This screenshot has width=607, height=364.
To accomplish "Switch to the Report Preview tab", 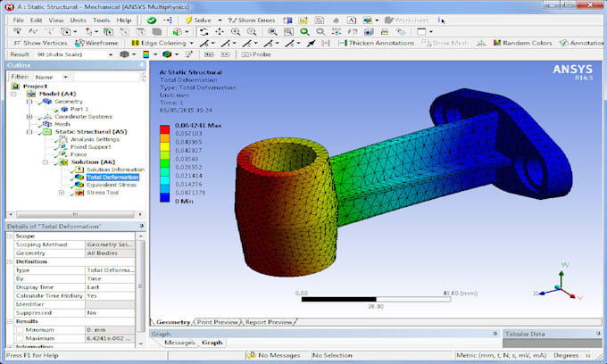I will 268,322.
